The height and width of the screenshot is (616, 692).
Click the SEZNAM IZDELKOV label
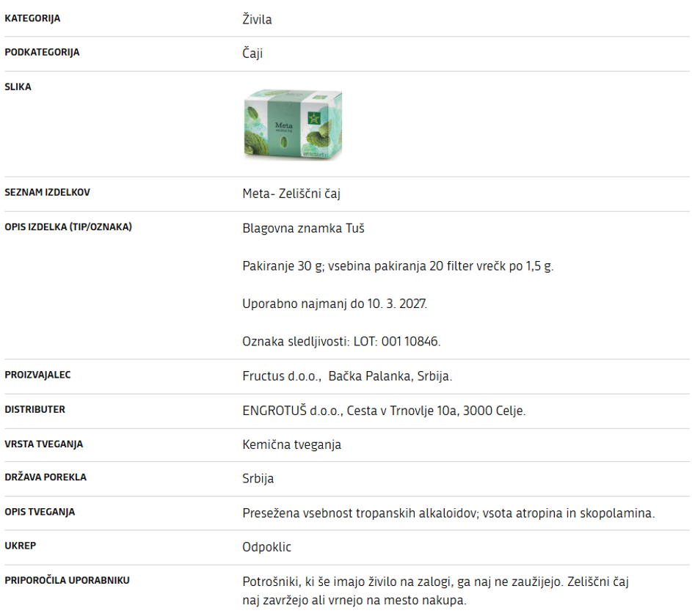[x=47, y=192]
